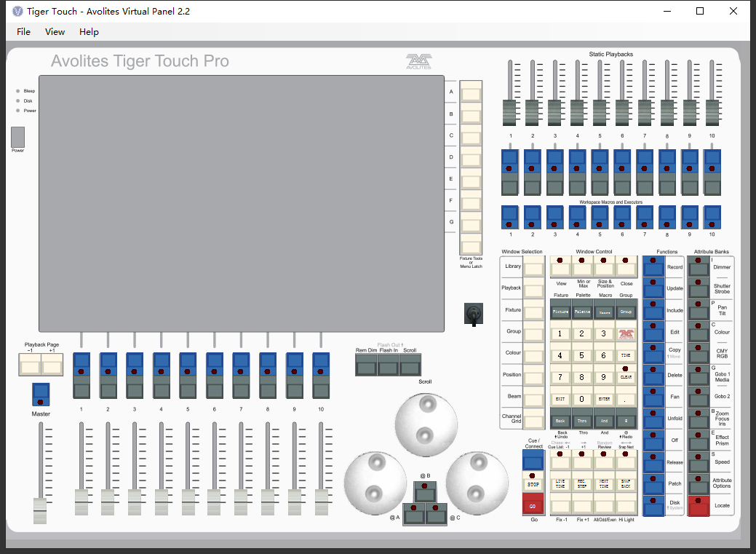Click the Close window control button
The height and width of the screenshot is (554, 756).
(x=626, y=266)
